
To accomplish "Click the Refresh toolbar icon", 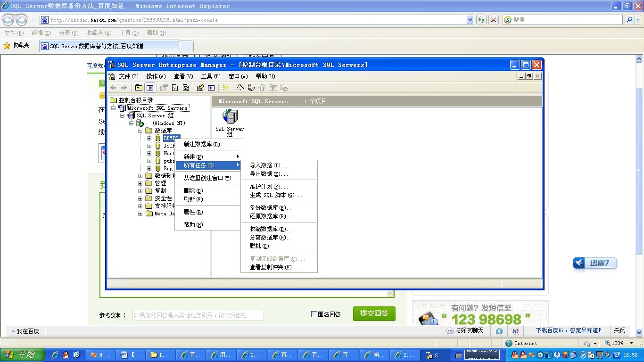I will pyautogui.click(x=175, y=88).
